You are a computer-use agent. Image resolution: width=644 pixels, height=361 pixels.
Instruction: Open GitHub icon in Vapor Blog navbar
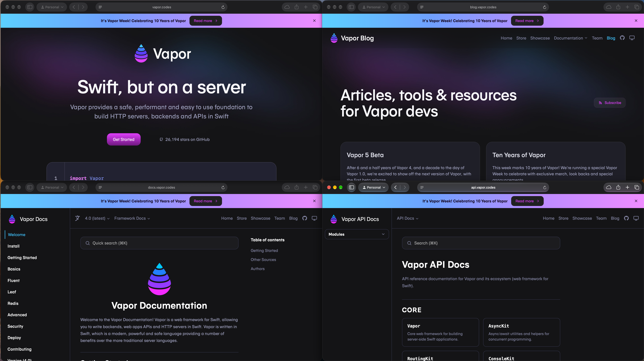(622, 38)
